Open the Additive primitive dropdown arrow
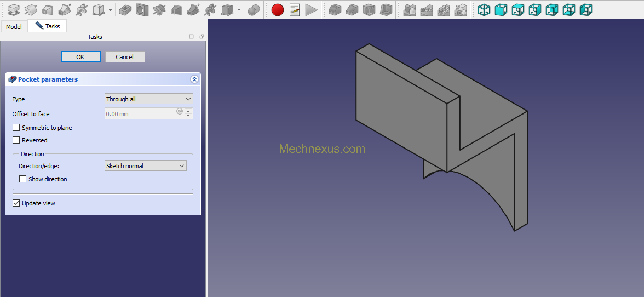 coord(110,9)
